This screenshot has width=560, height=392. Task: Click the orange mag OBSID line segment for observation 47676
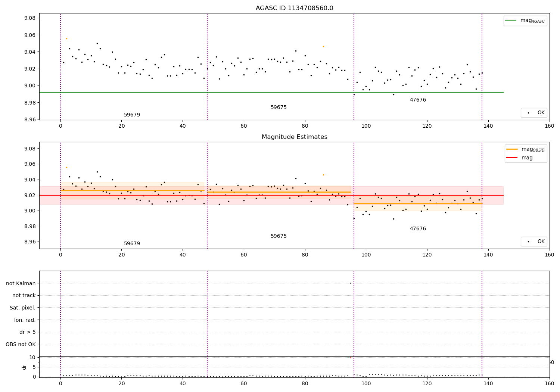coord(418,204)
